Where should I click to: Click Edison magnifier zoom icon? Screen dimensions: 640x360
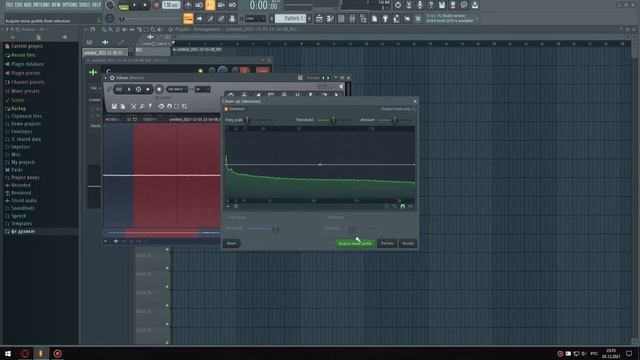tap(185, 107)
